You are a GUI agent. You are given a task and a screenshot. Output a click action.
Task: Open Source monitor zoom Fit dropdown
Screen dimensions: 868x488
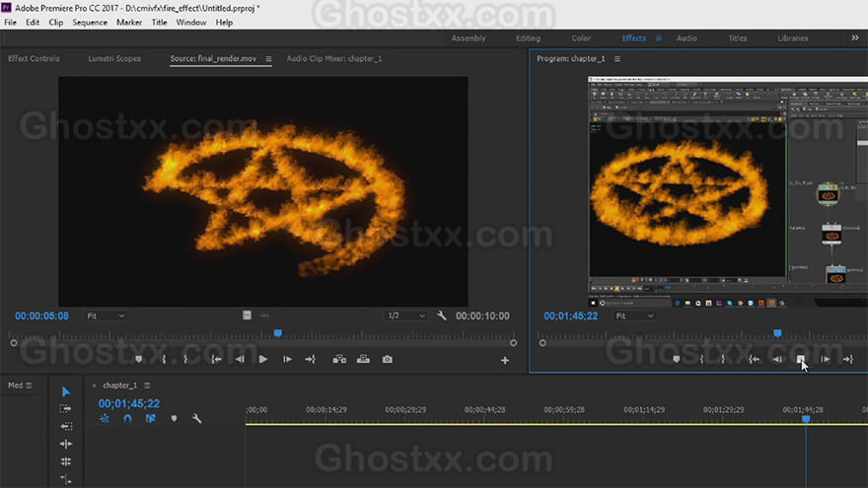(106, 315)
